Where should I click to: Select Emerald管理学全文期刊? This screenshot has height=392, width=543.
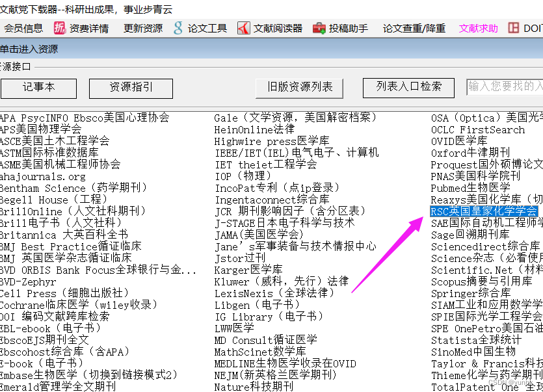58,387
